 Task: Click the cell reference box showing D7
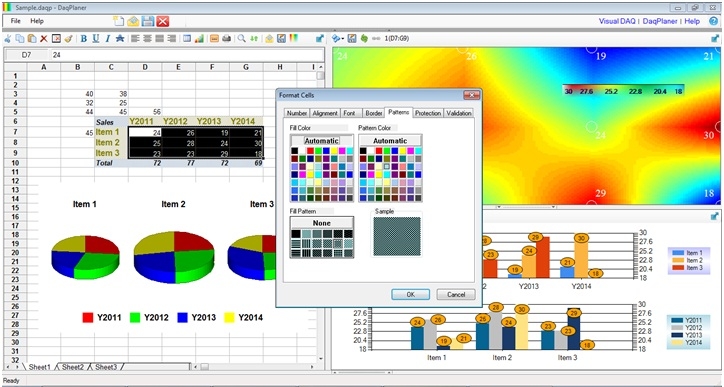(26, 55)
